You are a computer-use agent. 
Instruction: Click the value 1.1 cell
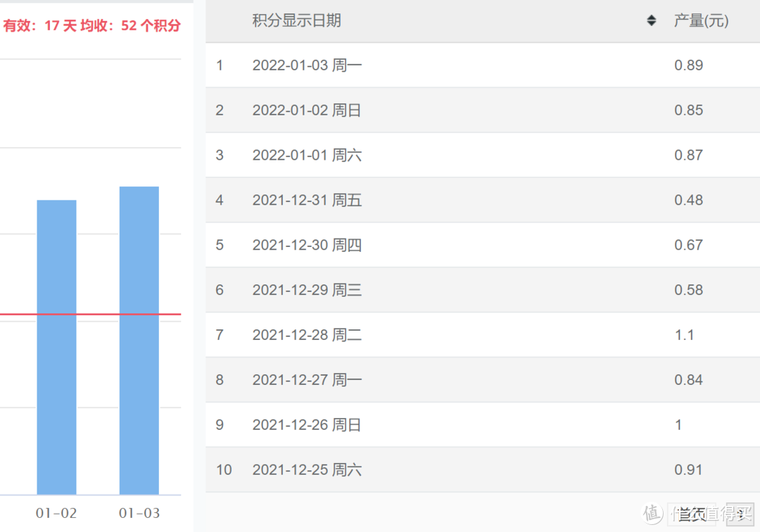(x=684, y=335)
